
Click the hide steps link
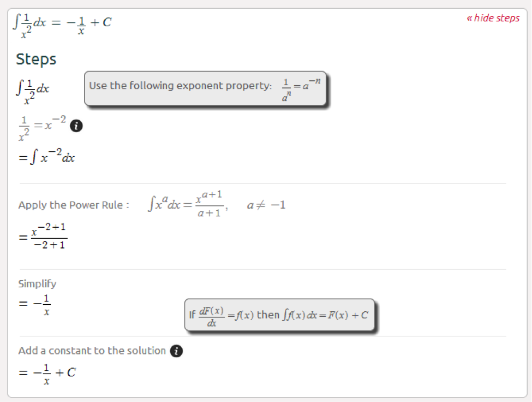point(493,18)
